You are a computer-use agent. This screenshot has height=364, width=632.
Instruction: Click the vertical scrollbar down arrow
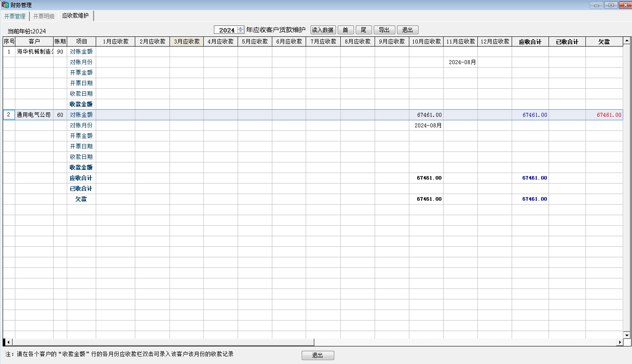627,335
